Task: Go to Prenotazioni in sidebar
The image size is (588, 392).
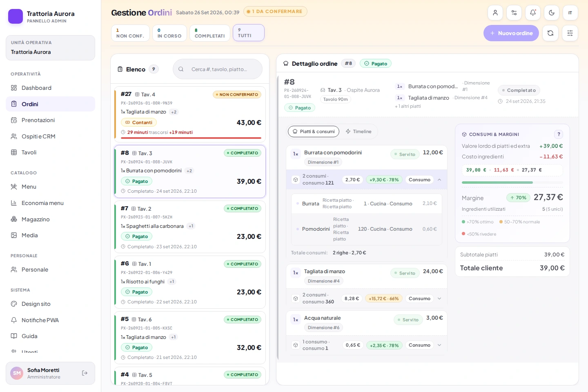Action: point(50,120)
